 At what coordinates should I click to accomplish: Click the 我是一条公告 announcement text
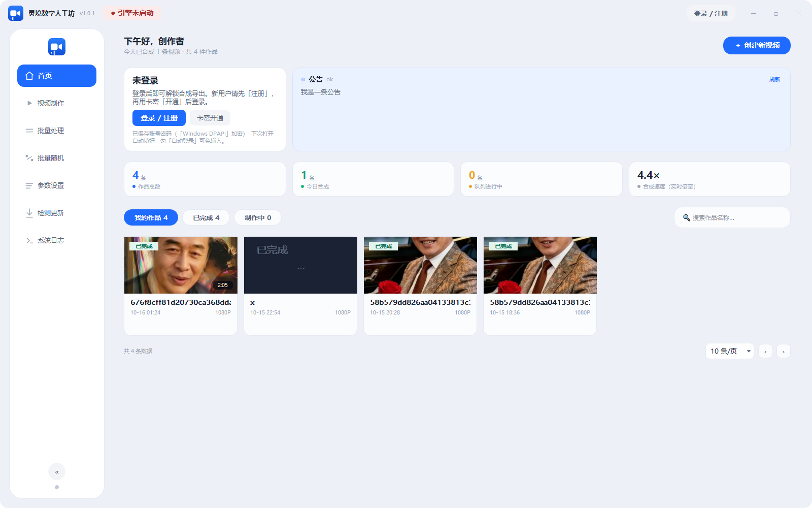[321, 92]
